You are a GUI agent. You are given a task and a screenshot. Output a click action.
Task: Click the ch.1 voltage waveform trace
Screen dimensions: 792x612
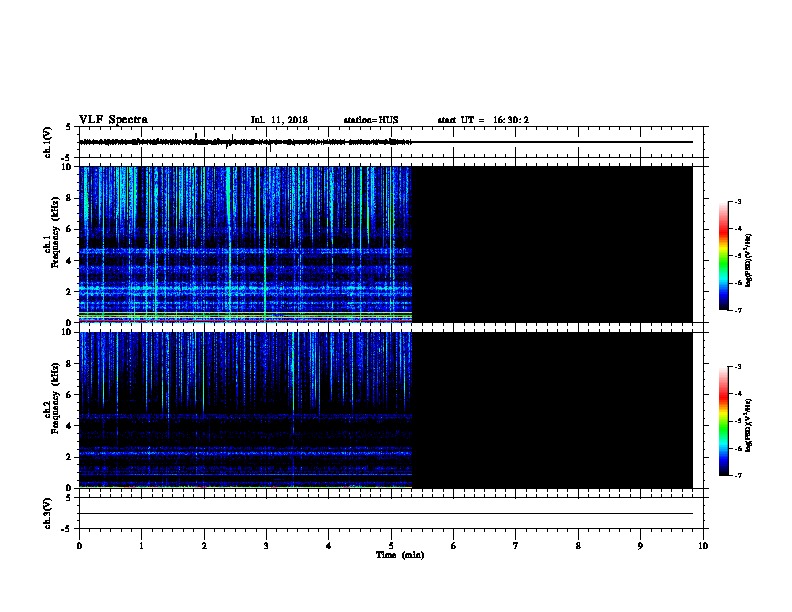tap(386, 142)
